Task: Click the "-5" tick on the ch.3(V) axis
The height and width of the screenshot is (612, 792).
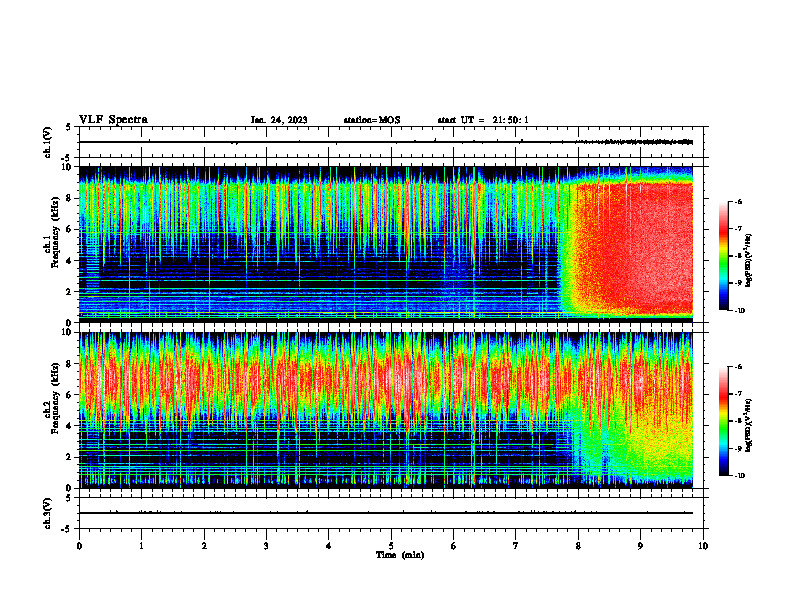Action: 67,529
